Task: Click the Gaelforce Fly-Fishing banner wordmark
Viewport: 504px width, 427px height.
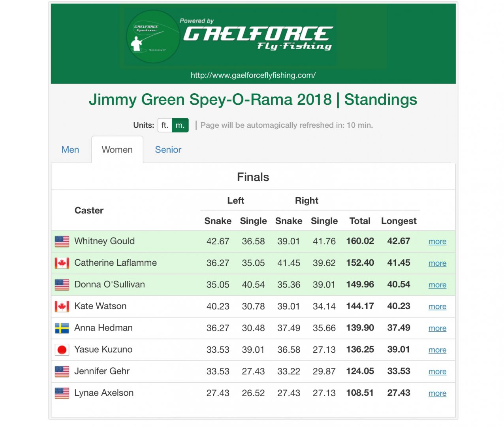Action: tap(258, 38)
